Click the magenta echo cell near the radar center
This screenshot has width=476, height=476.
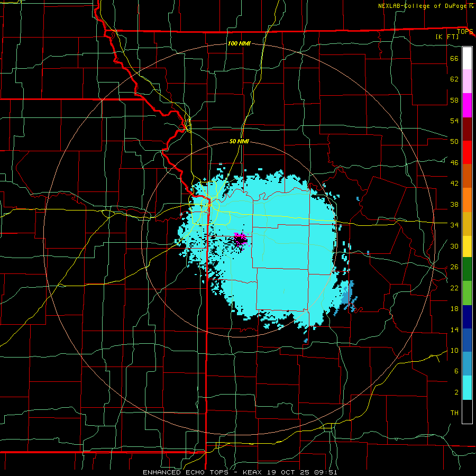coord(240,239)
